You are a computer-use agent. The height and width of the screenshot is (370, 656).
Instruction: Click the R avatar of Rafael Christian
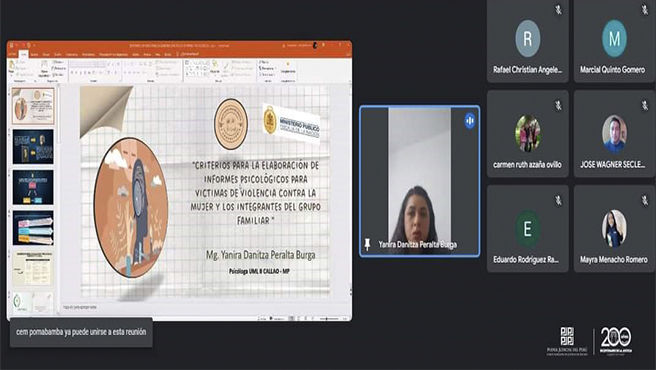(528, 39)
